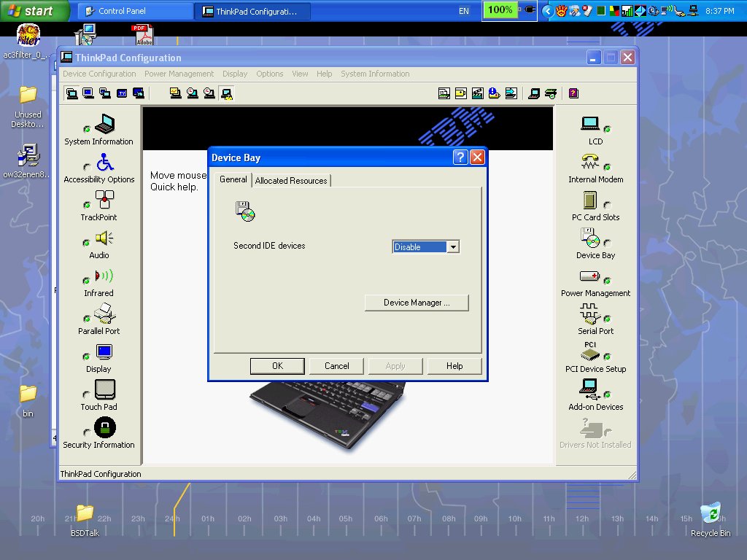
Task: Click the Device Manager button
Action: coord(417,303)
